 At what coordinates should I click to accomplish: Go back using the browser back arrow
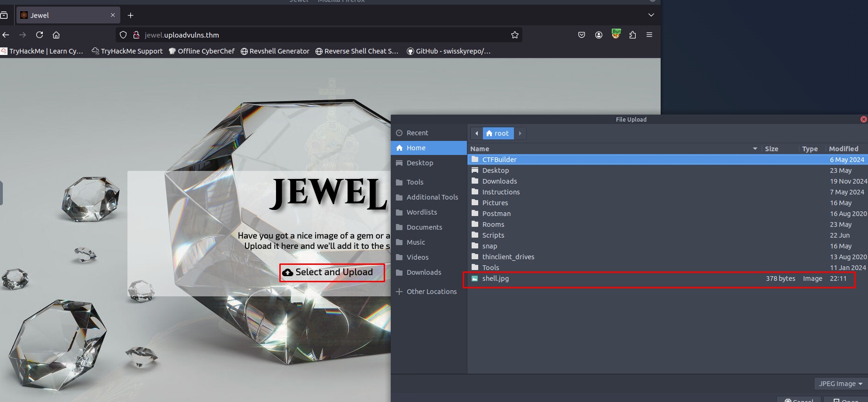[x=6, y=35]
